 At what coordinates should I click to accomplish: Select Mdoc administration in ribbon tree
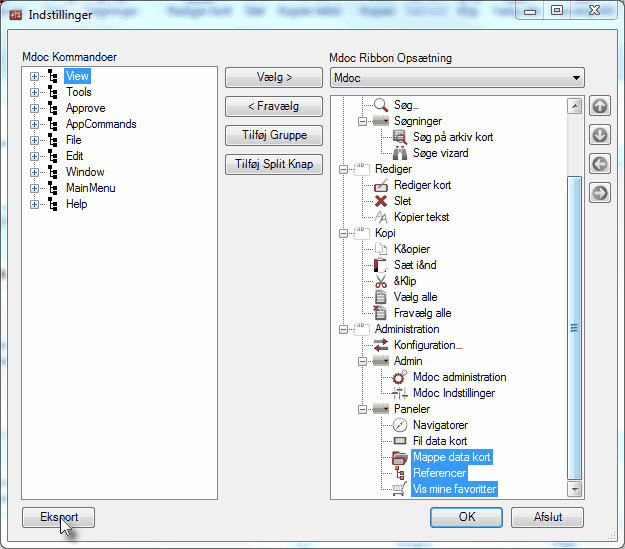460,377
